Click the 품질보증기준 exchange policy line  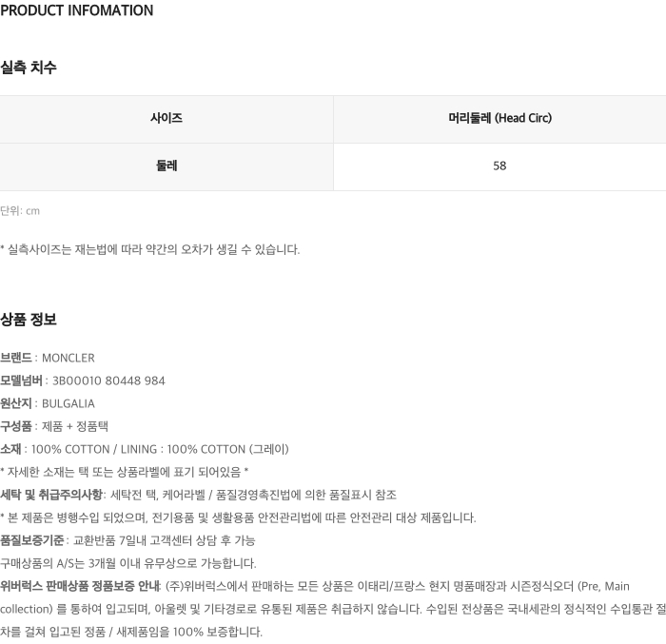pyautogui.click(x=127, y=540)
